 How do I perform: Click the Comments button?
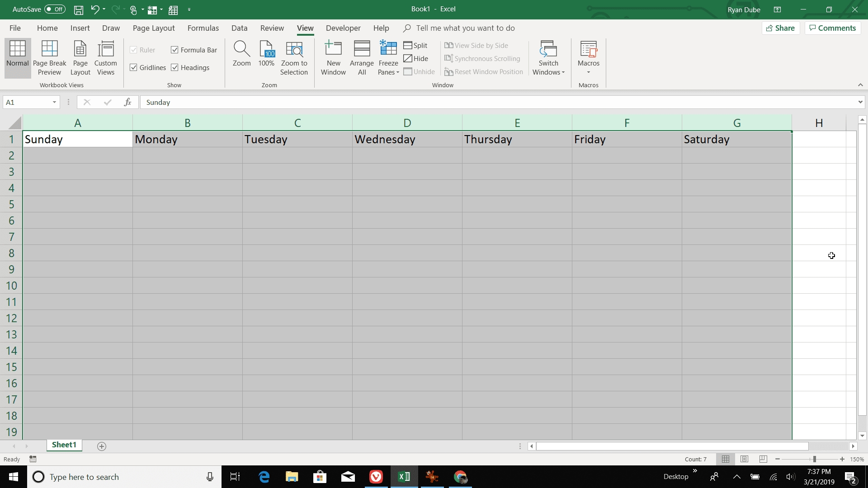(x=834, y=28)
